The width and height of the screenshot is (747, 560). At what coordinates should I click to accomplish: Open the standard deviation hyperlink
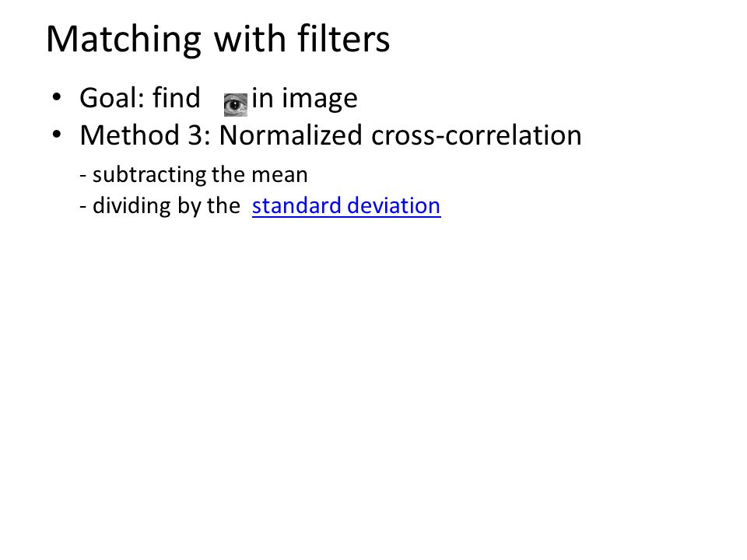point(346,205)
